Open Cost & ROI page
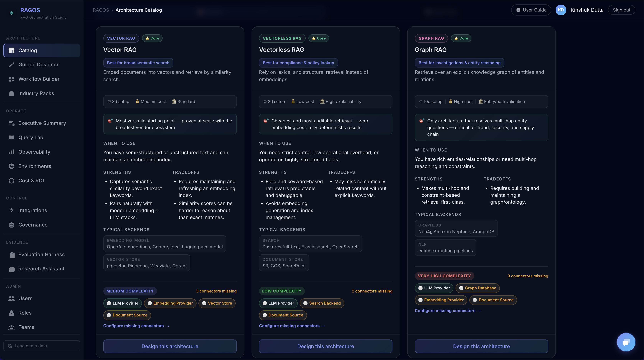644x360 pixels. pos(31,181)
